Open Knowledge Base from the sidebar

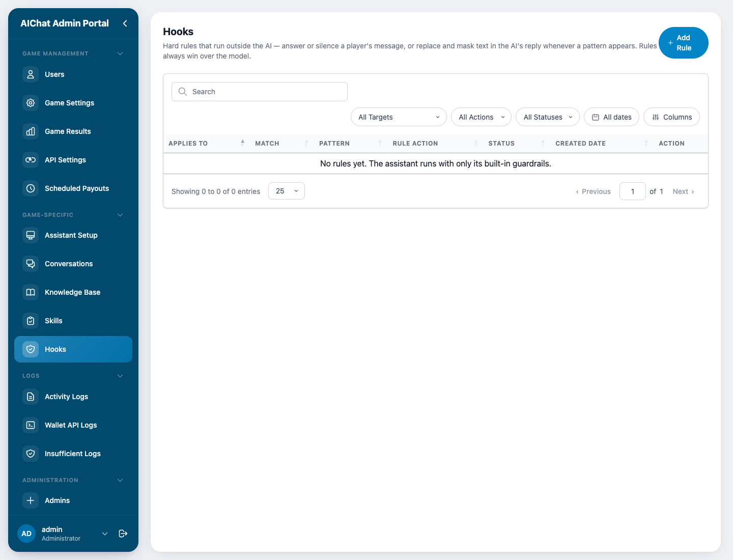pos(73,292)
